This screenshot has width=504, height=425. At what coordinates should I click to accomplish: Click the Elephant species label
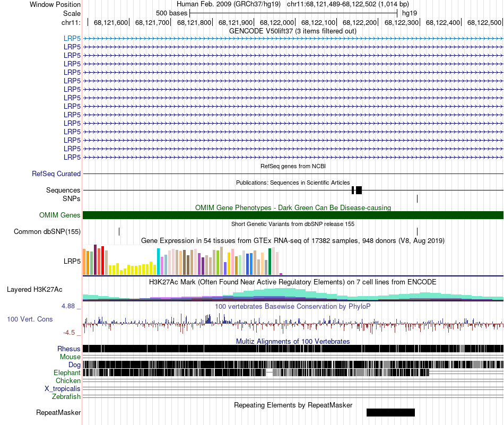[67, 372]
